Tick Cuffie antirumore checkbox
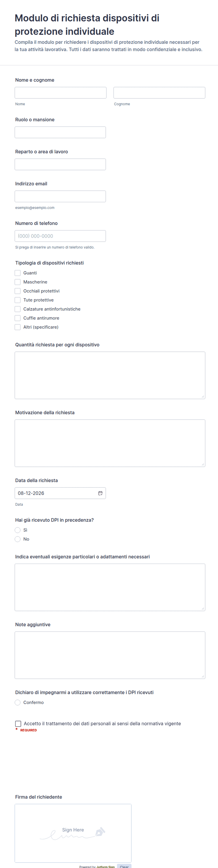This screenshot has width=218, height=868. 18,318
